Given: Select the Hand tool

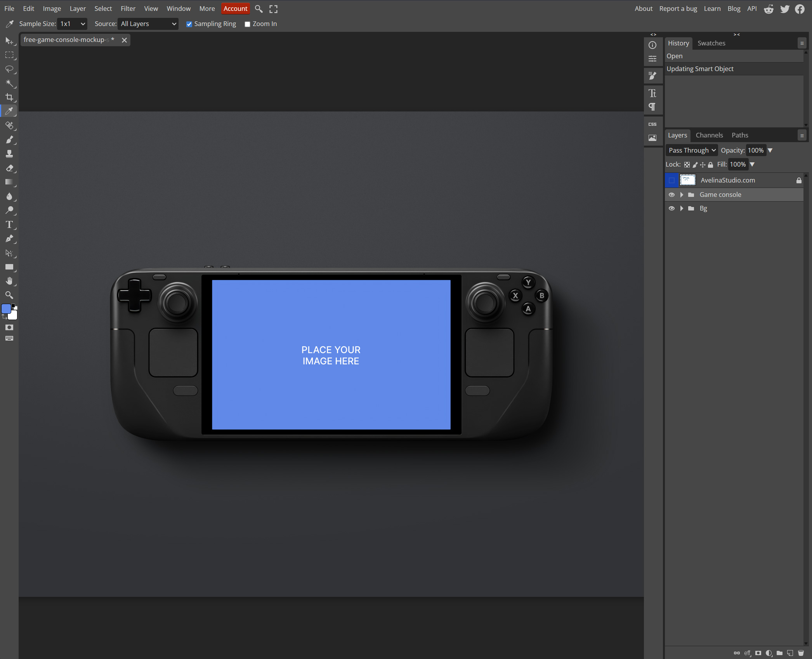Looking at the screenshot, I should click(x=9, y=281).
